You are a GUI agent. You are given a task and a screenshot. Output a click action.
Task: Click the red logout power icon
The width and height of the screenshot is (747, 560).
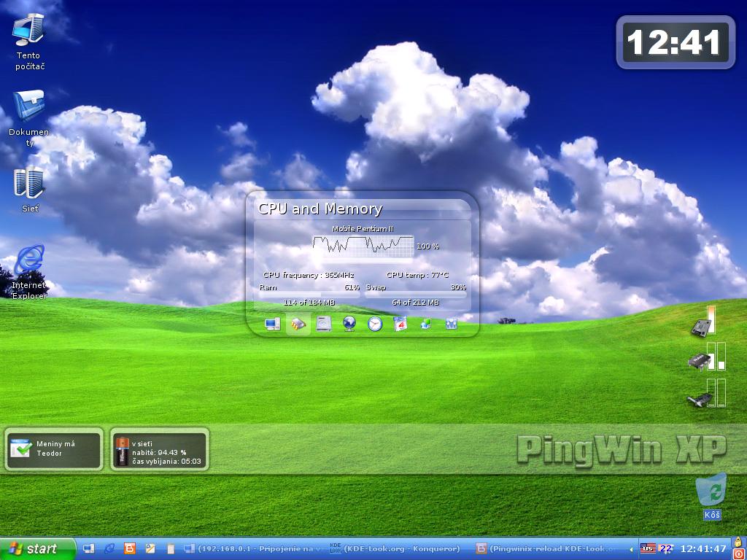point(738,554)
